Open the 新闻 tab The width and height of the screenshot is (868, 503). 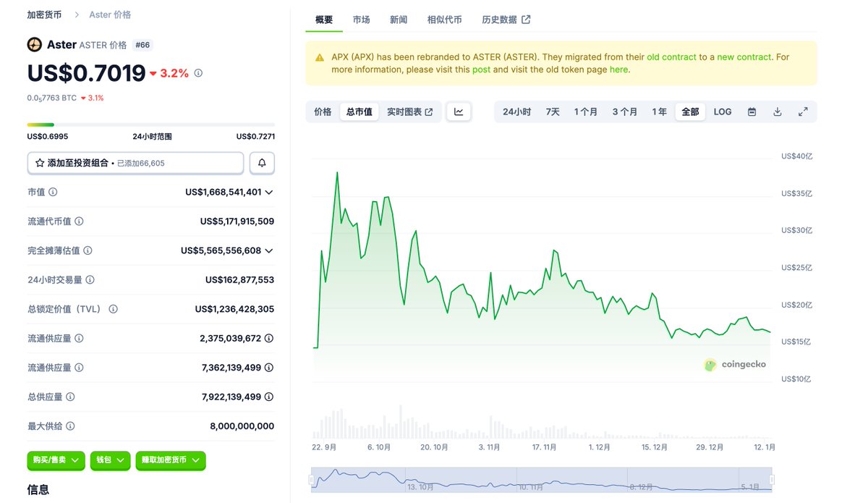tap(399, 20)
